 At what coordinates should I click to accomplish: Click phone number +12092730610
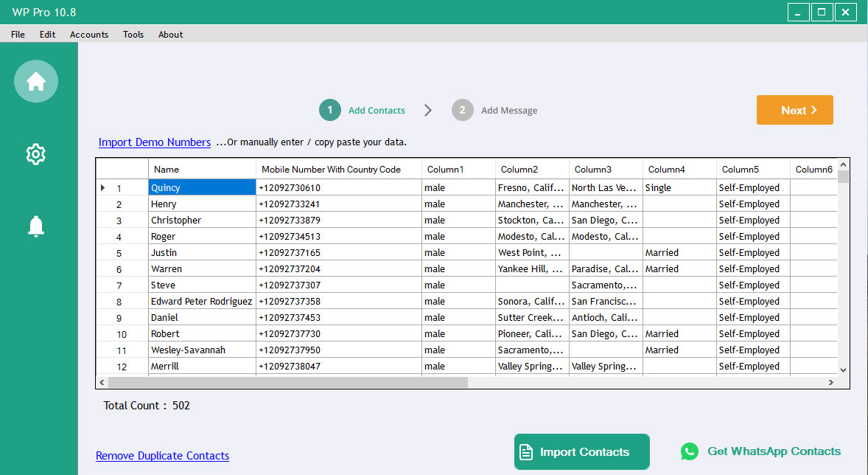[339, 188]
